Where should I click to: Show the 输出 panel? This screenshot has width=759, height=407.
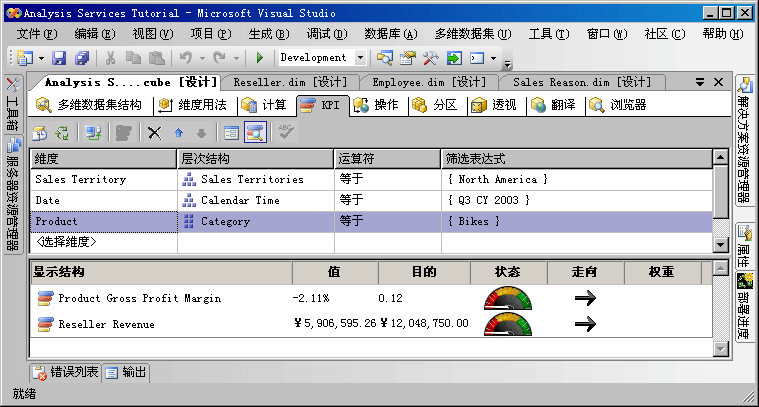(126, 372)
